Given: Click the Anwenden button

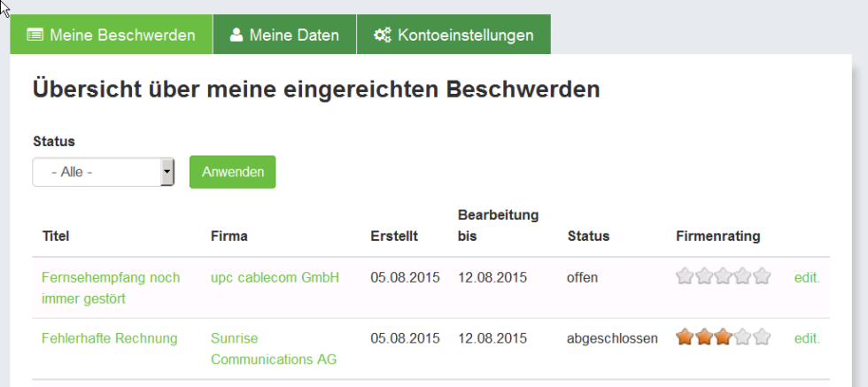Looking at the screenshot, I should 232,172.
